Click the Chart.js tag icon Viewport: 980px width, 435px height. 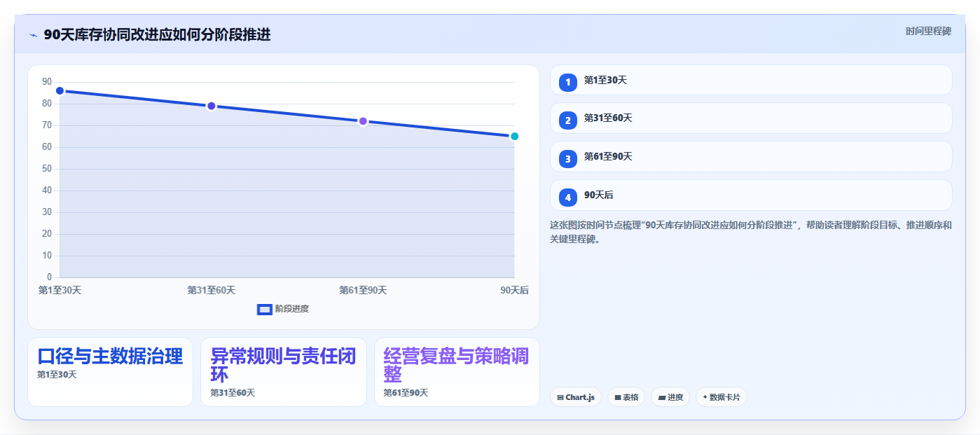tap(560, 397)
